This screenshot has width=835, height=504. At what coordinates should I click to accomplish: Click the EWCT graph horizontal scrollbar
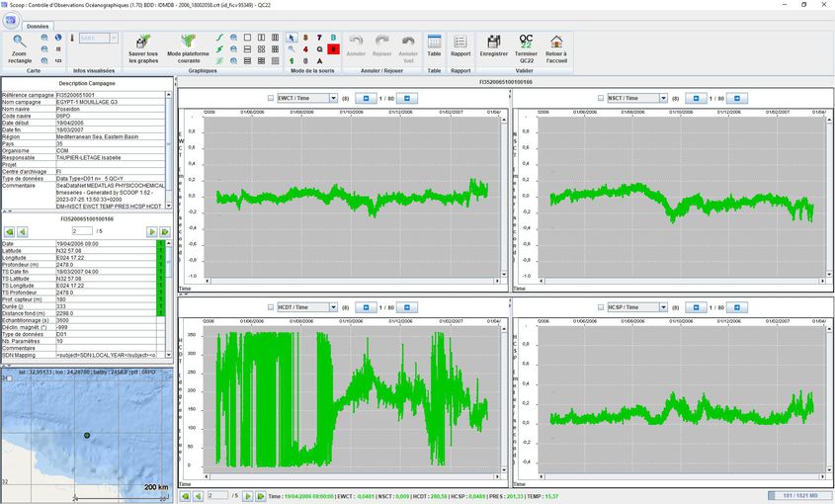(x=353, y=281)
